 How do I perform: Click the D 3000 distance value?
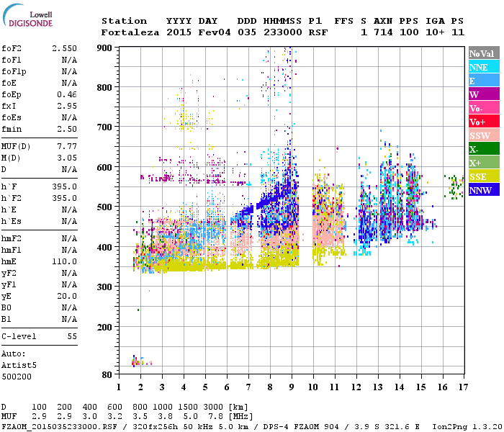(x=213, y=408)
